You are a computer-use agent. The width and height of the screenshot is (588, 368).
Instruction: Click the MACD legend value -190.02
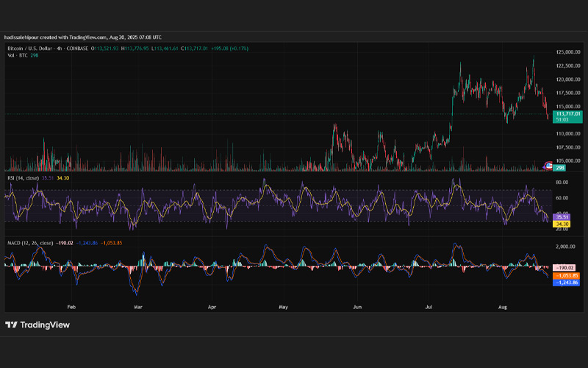tap(65, 243)
